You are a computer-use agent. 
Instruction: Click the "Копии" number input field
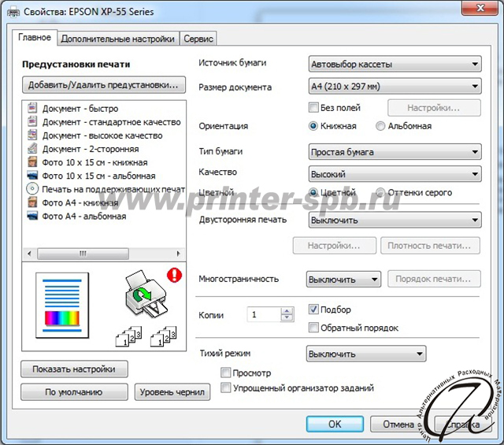pyautogui.click(x=265, y=314)
